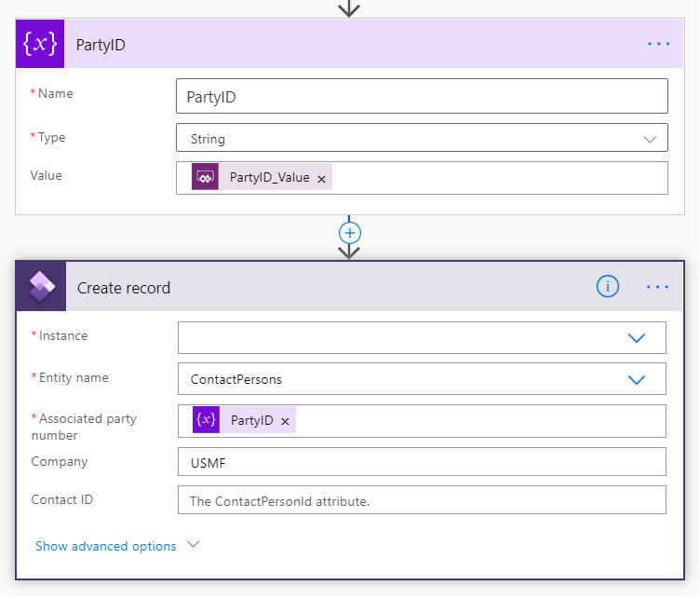Click the plus icon to insert step
The height and width of the screenshot is (599, 700).
coord(350,232)
